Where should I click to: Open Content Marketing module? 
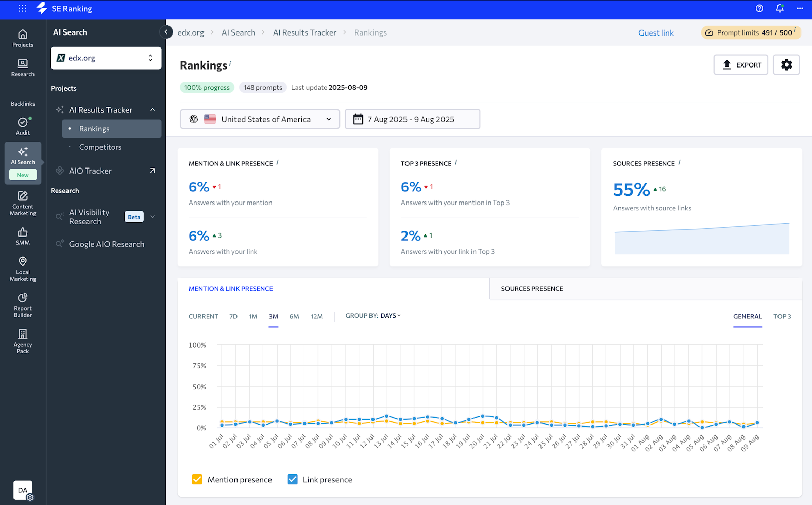tap(22, 202)
